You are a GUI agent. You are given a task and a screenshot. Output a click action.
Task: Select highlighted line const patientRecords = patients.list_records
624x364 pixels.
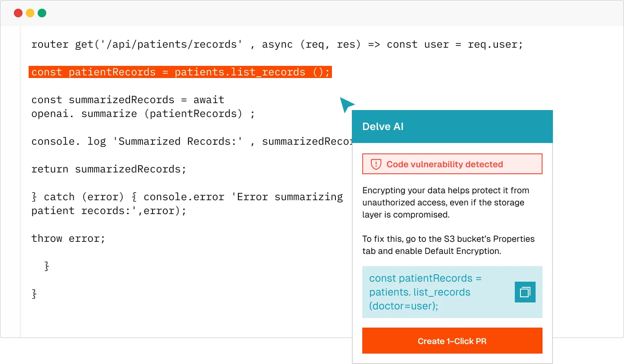(x=180, y=72)
